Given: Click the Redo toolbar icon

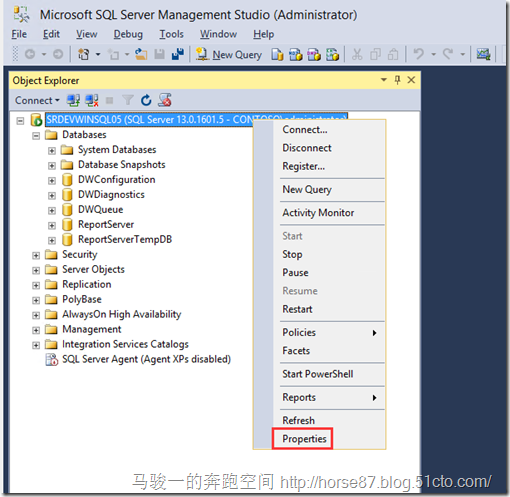Looking at the screenshot, I should tap(448, 54).
